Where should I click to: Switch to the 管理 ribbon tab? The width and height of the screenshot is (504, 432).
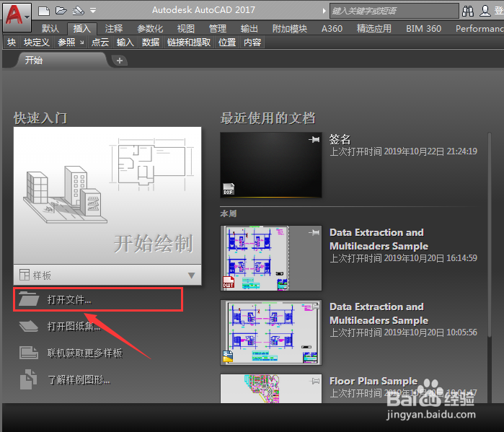[218, 29]
